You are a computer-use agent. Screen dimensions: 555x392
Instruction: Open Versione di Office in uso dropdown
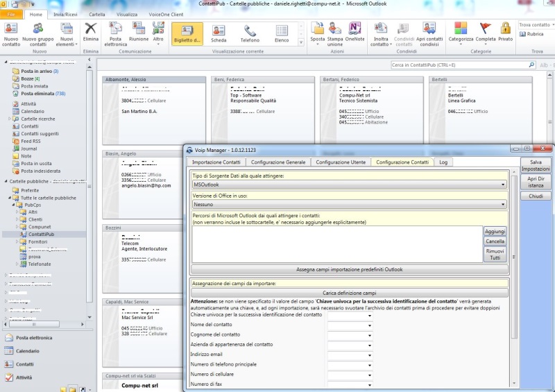503,205
